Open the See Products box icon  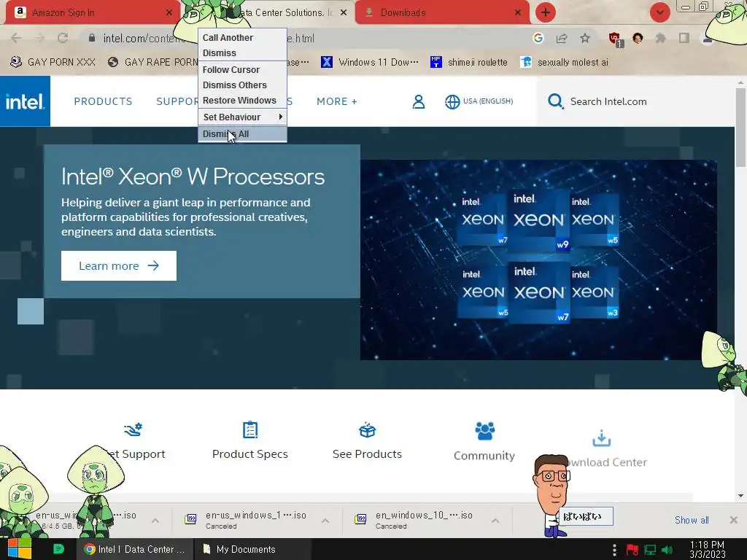click(x=368, y=429)
